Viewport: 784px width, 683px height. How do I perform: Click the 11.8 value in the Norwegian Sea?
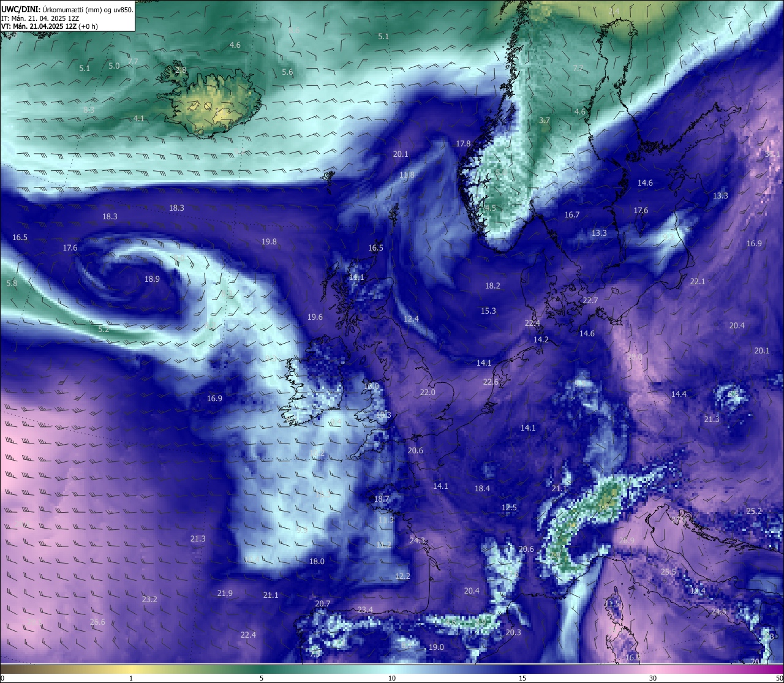tap(407, 175)
